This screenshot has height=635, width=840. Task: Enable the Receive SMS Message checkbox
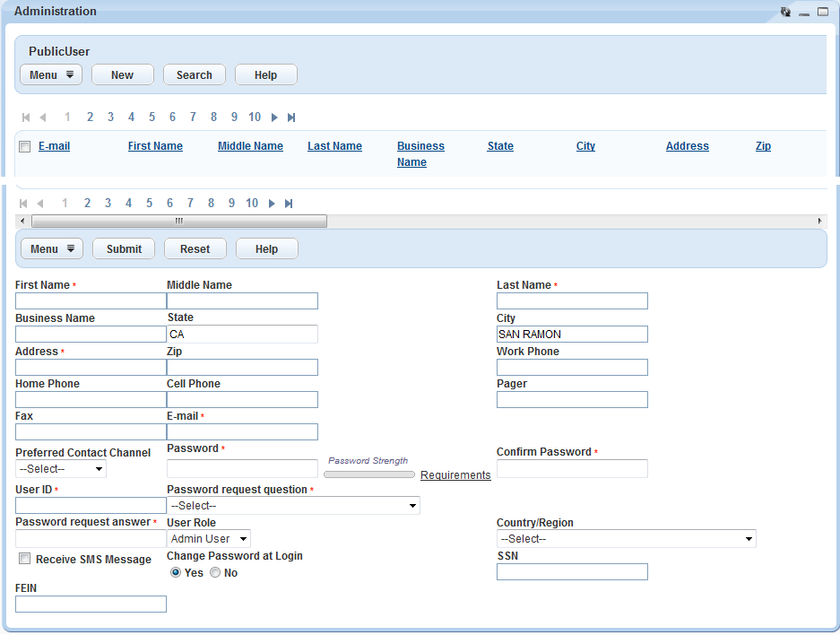click(25, 559)
